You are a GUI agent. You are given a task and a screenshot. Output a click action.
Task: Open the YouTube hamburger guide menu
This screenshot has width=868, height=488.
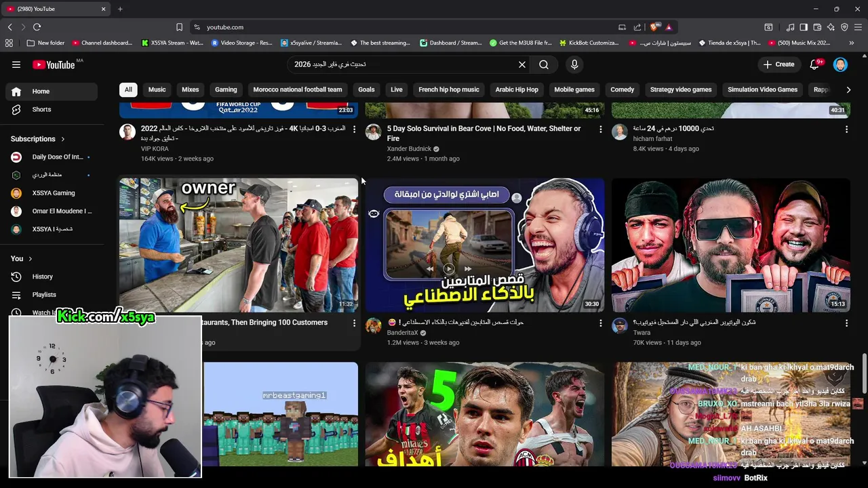click(x=16, y=64)
